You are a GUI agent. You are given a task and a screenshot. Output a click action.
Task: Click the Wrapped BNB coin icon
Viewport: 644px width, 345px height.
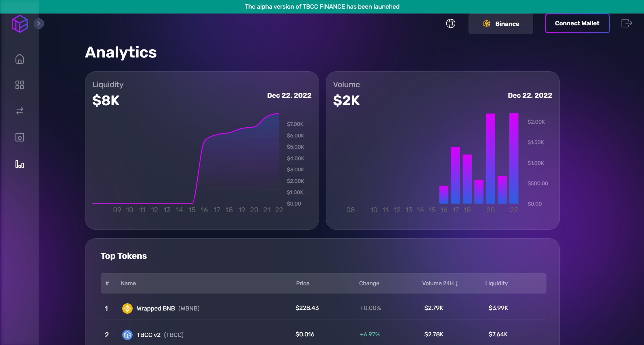[127, 308]
